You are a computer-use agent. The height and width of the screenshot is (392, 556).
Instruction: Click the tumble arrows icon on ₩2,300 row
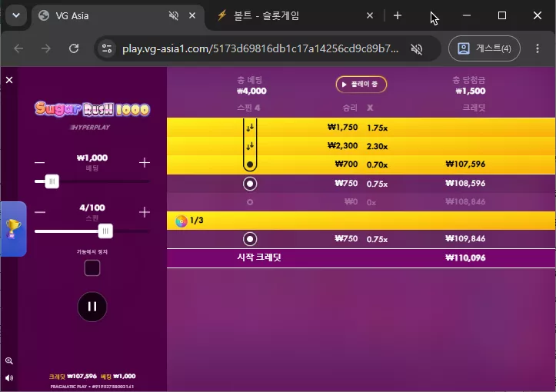click(250, 146)
